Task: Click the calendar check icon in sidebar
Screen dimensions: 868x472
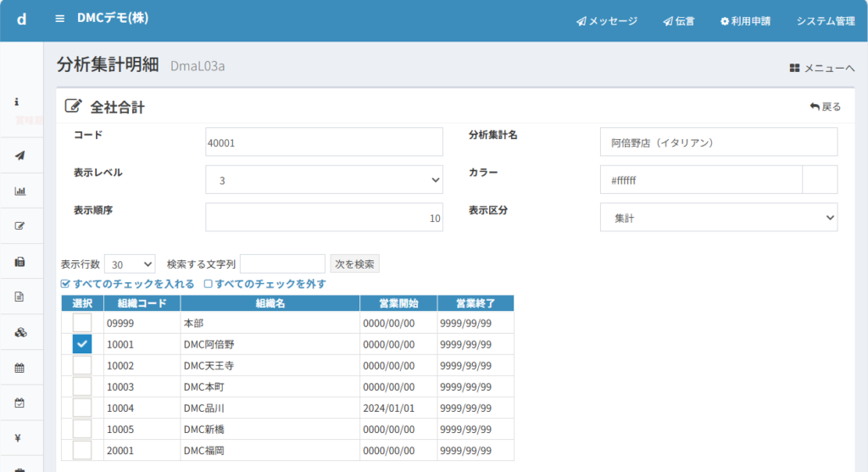Action: click(20, 403)
